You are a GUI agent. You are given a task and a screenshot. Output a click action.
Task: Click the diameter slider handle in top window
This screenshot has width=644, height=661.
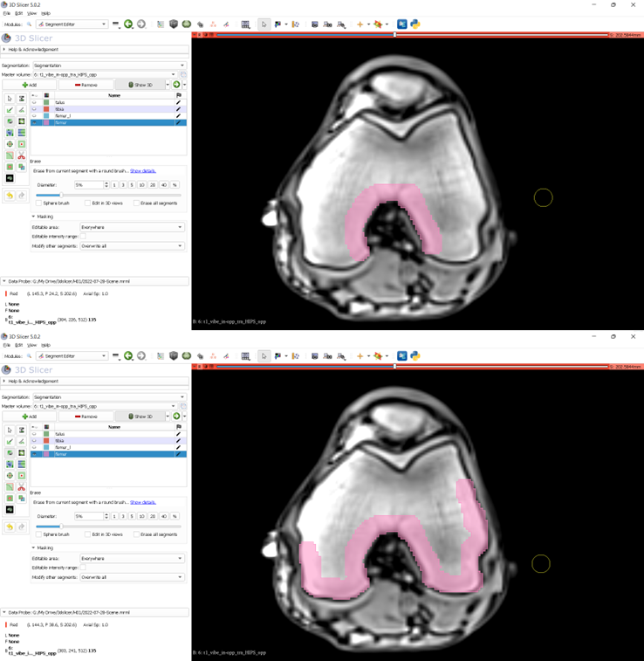click(61, 196)
